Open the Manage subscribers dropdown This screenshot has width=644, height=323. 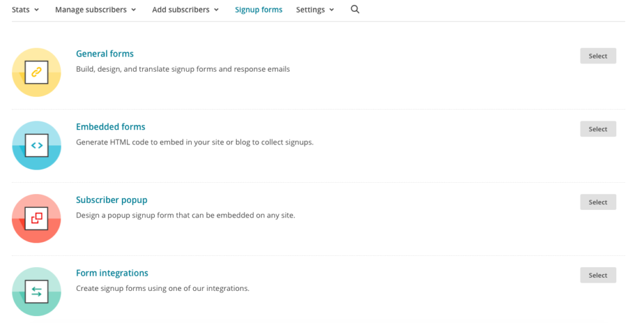(96, 9)
